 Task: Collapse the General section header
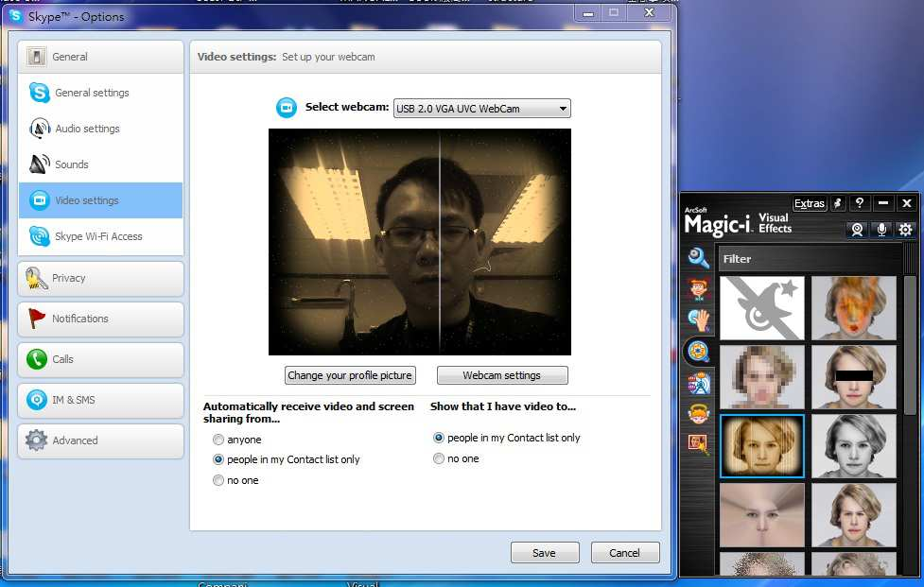101,57
